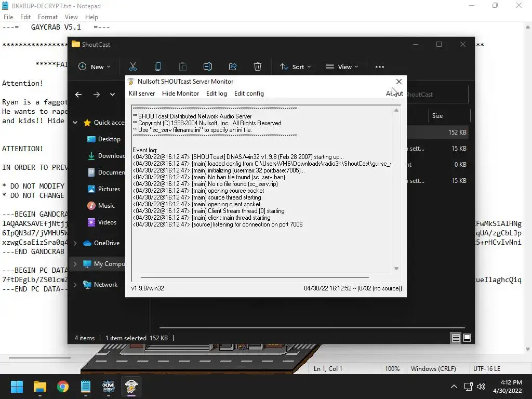Image resolution: width=532 pixels, height=399 pixels.
Task: Select the 0 KB file row
Action: (x=438, y=165)
